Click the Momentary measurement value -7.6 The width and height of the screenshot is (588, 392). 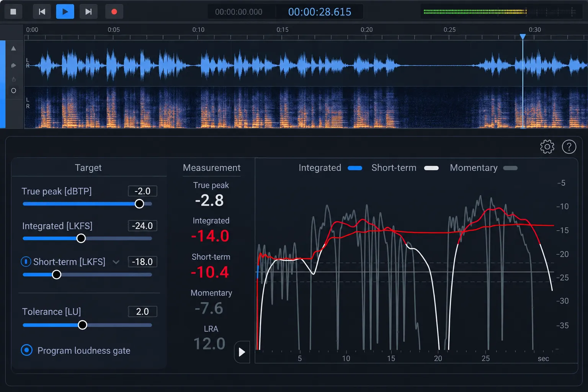(x=209, y=308)
